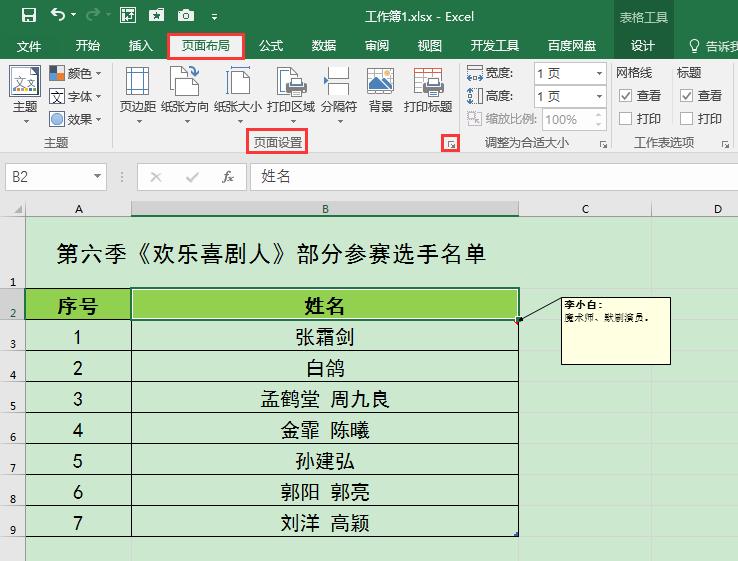Click quick access icon beside undo arrows
This screenshot has width=738, height=561.
click(x=128, y=16)
